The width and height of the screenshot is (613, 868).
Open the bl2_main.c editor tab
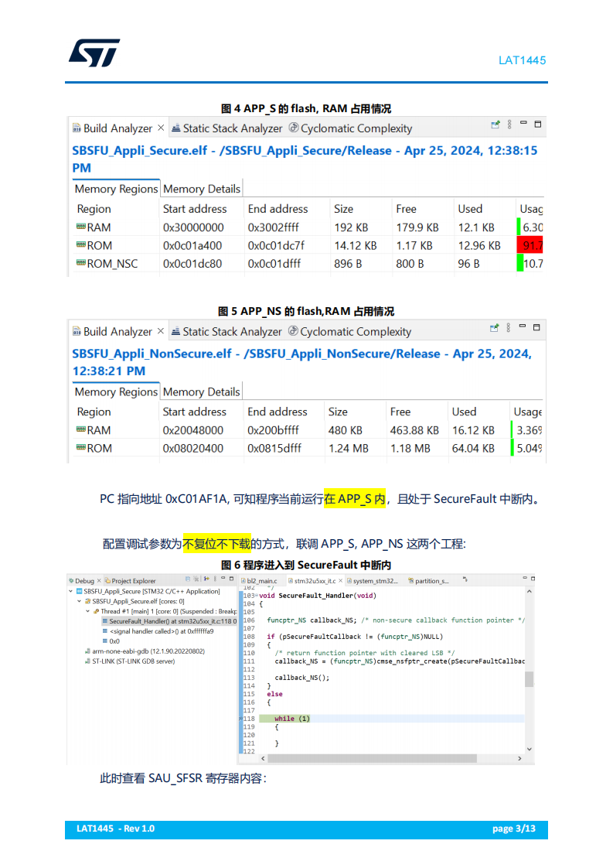pos(261,580)
